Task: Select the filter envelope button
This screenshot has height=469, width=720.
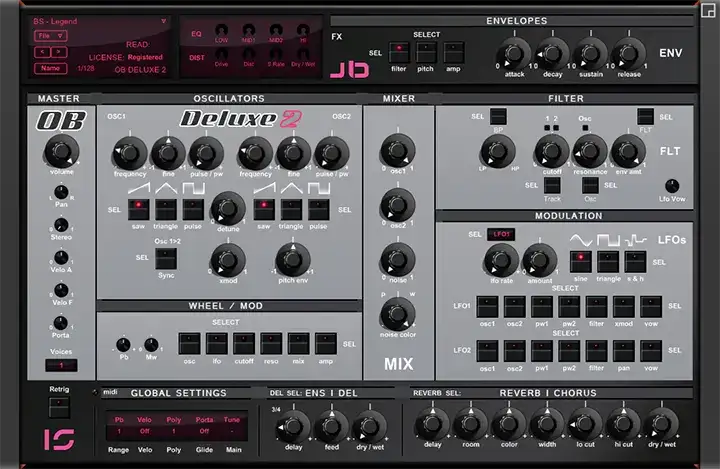Action: pos(399,53)
